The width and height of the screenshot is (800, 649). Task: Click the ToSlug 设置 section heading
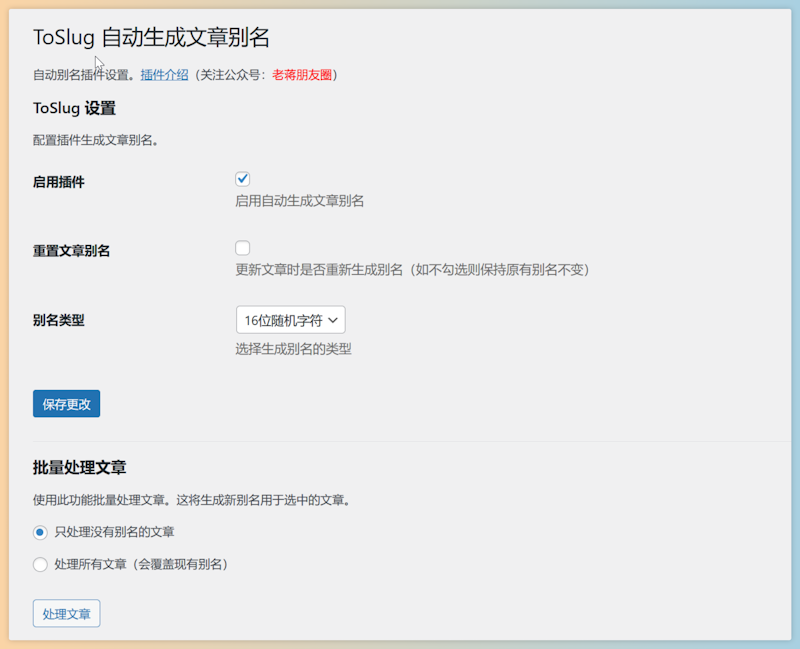point(74,108)
